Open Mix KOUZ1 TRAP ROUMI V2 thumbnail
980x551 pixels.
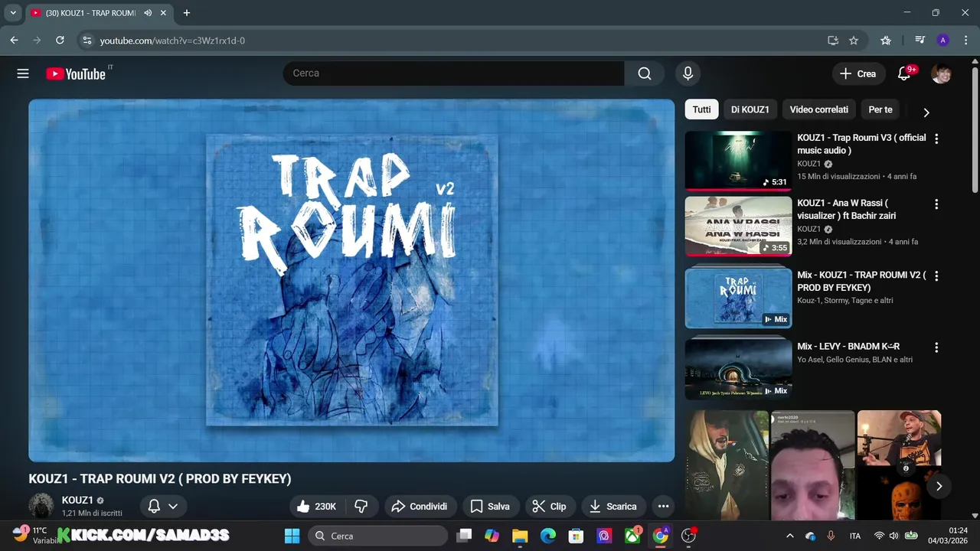[x=738, y=297]
